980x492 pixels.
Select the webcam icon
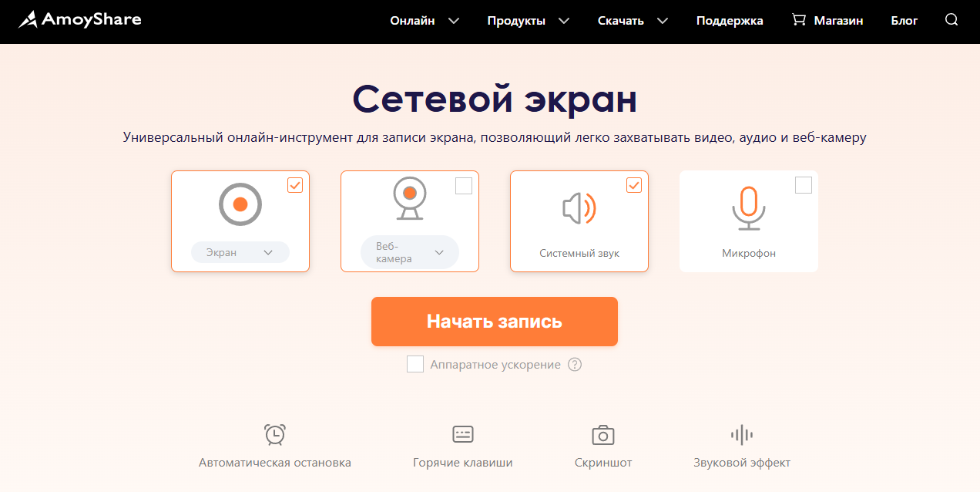[410, 199]
